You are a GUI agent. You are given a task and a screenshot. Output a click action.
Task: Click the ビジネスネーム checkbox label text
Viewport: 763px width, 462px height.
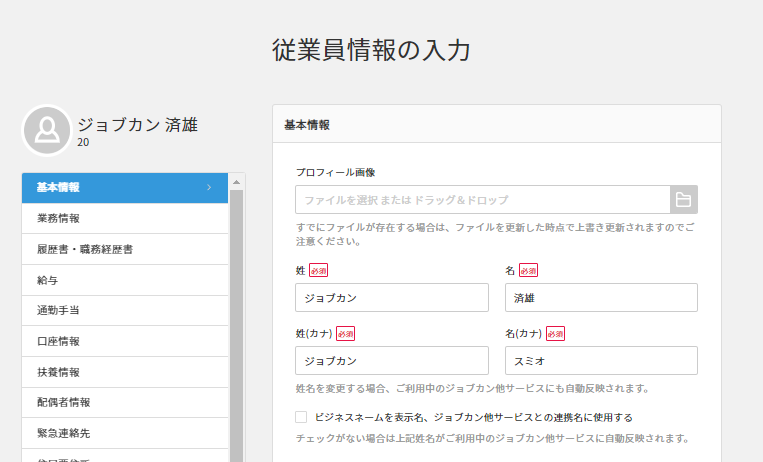[474, 417]
